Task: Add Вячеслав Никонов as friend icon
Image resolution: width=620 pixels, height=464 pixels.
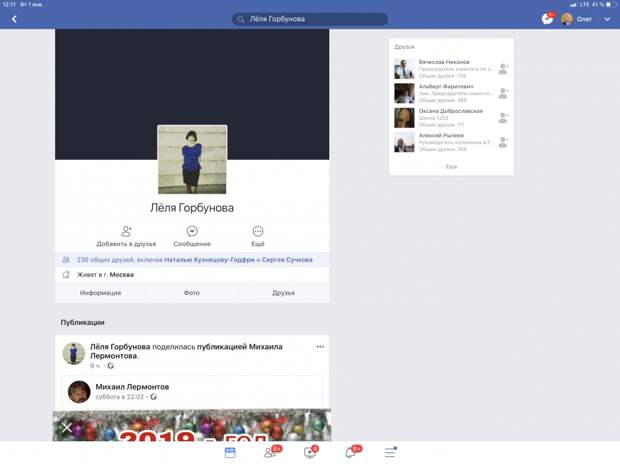Action: tap(503, 69)
